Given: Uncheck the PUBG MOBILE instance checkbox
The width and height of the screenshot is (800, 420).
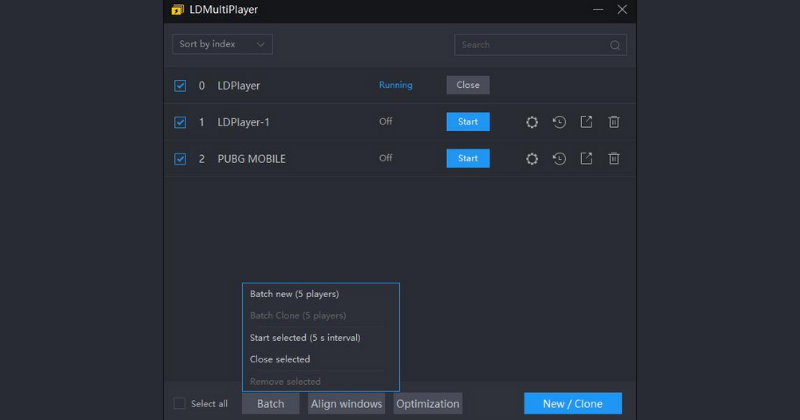Looking at the screenshot, I should [180, 159].
